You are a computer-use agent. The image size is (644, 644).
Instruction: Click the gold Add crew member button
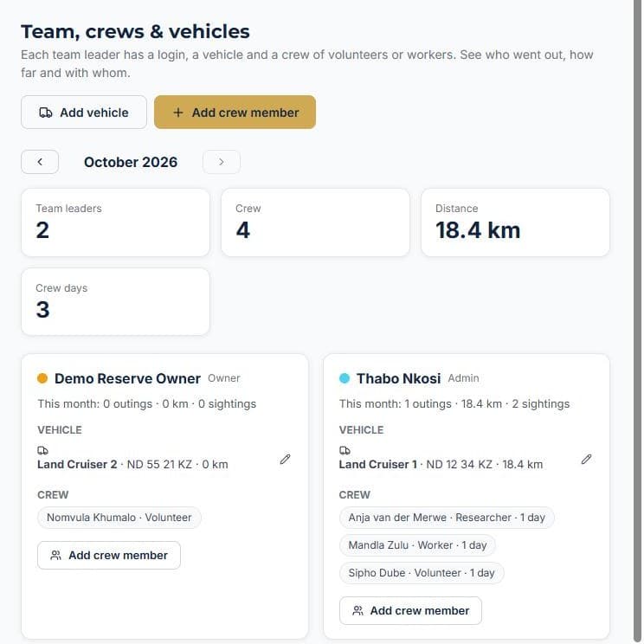coord(235,113)
